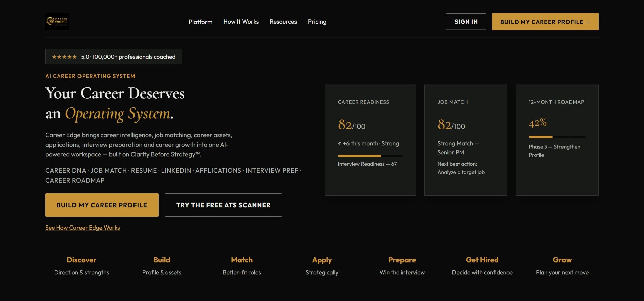Click the SIGN IN button
Image resolution: width=644 pixels, height=301 pixels.
(466, 21)
